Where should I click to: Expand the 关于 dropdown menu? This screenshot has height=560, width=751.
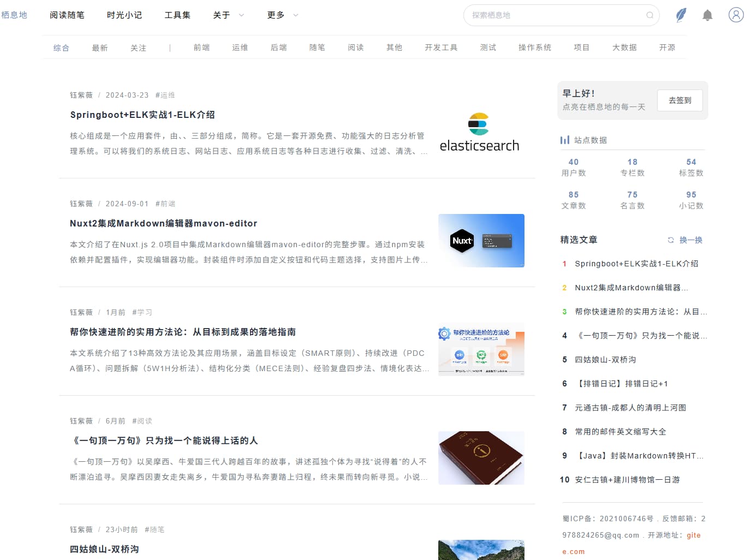pyautogui.click(x=228, y=15)
